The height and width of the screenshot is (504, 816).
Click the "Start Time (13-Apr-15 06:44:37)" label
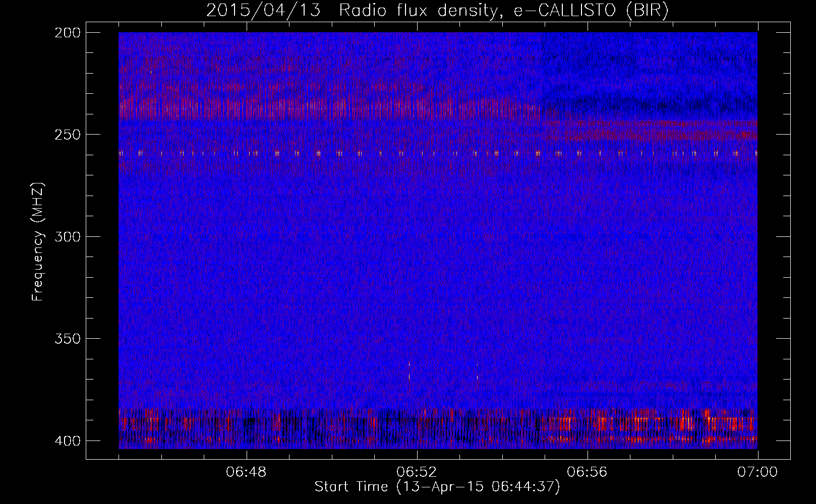[x=437, y=487]
